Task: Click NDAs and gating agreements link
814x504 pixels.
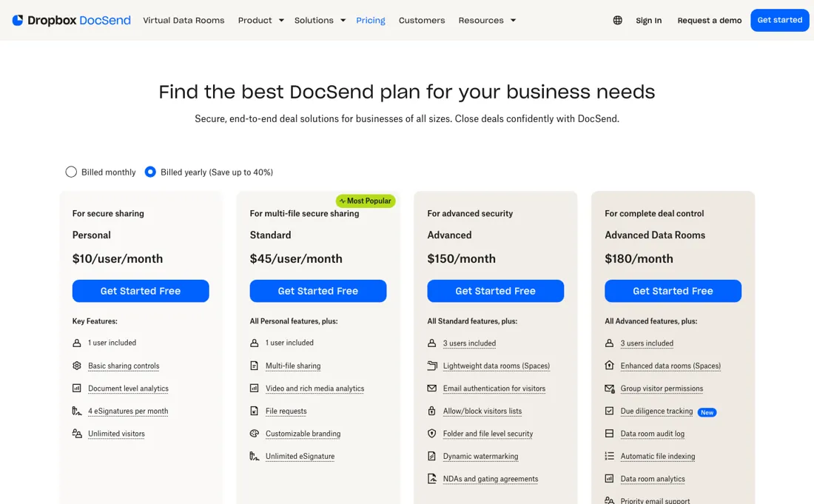Action: pos(491,479)
